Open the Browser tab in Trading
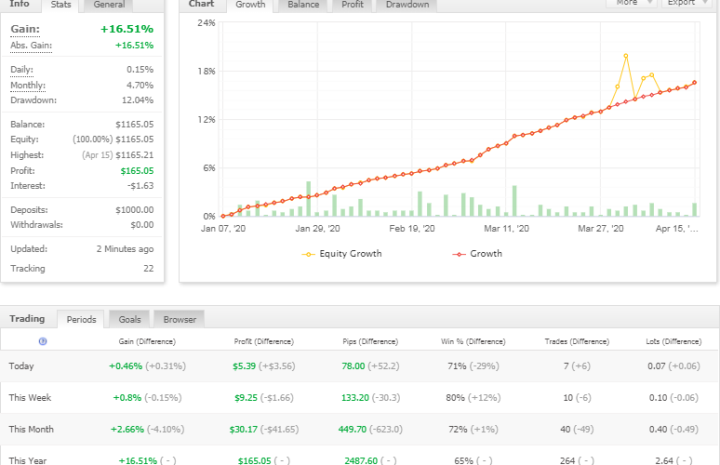 [x=180, y=319]
